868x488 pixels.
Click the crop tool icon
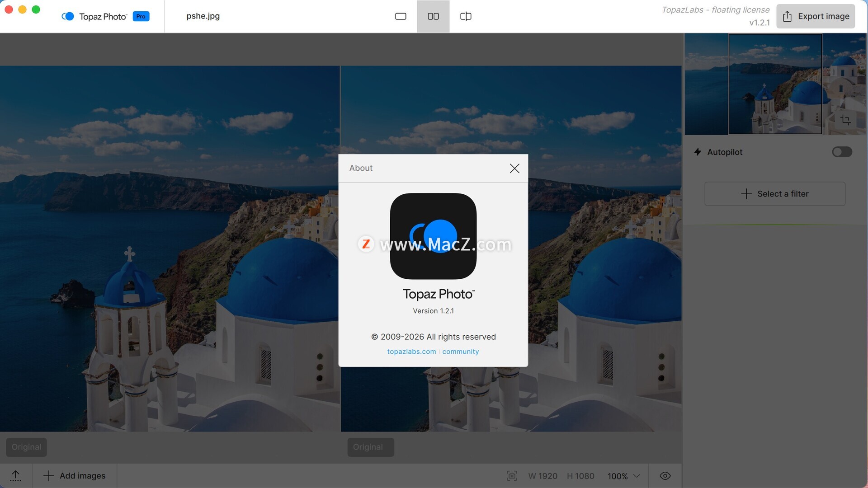(845, 120)
